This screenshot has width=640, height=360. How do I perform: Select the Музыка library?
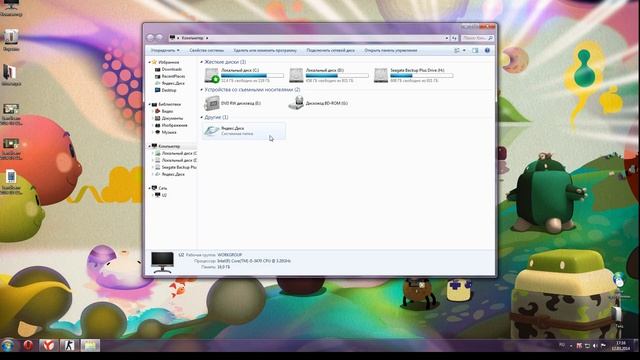(x=169, y=132)
